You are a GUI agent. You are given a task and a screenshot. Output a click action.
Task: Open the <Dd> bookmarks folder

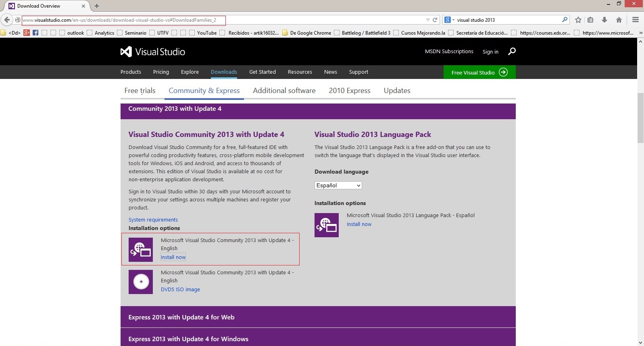pyautogui.click(x=11, y=33)
